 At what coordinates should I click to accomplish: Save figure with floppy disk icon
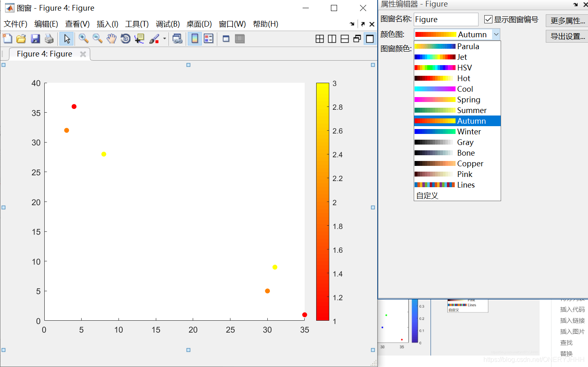[x=35, y=39]
